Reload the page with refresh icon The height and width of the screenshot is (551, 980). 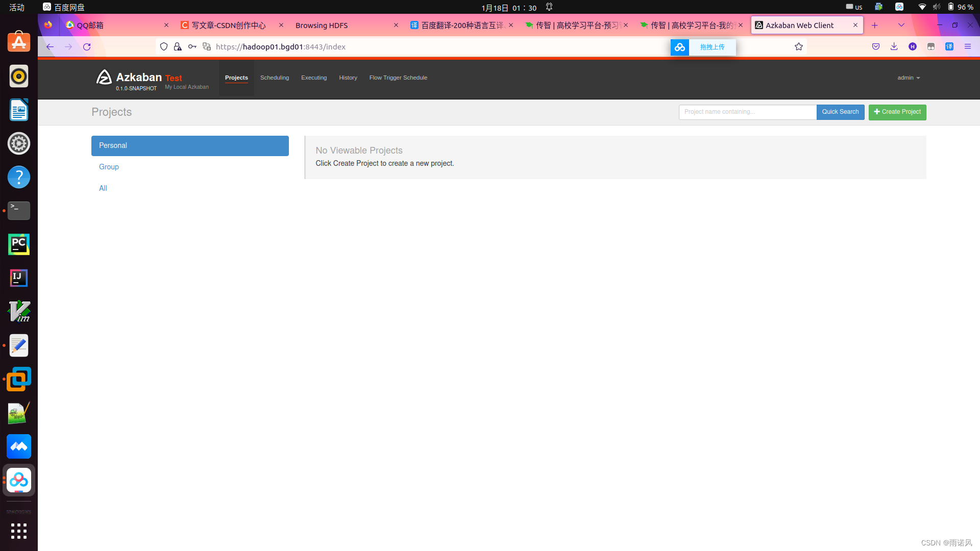[x=87, y=47]
